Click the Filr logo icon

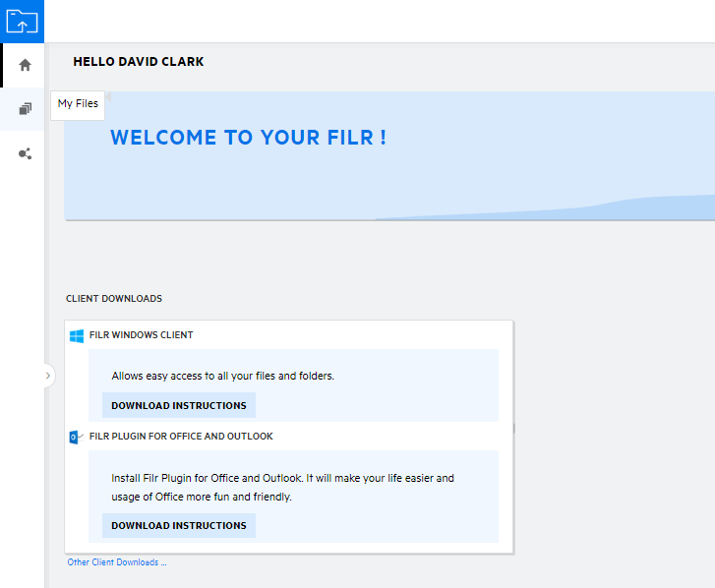[22, 22]
